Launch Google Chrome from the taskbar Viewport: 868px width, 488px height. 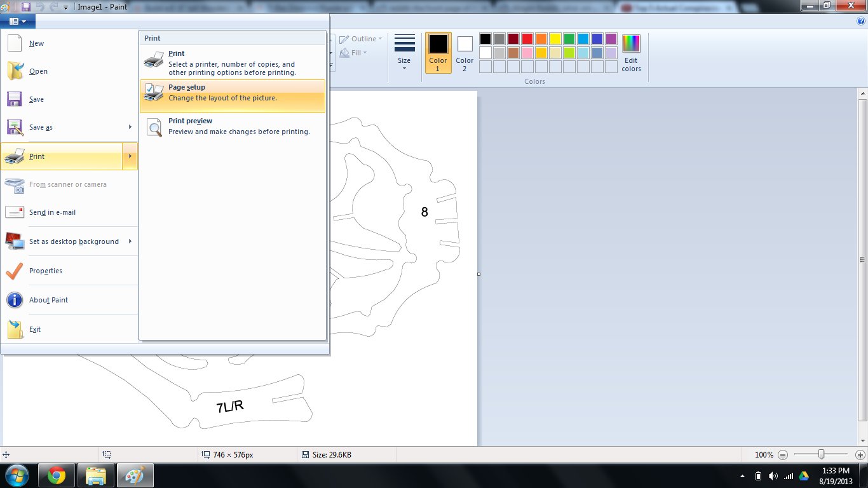pyautogui.click(x=57, y=475)
